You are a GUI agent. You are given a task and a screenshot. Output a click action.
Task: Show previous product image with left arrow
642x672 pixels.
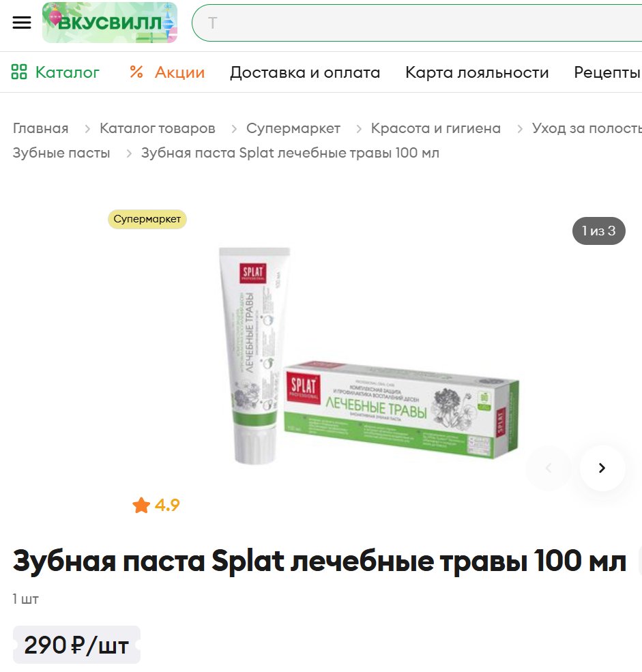pyautogui.click(x=549, y=467)
